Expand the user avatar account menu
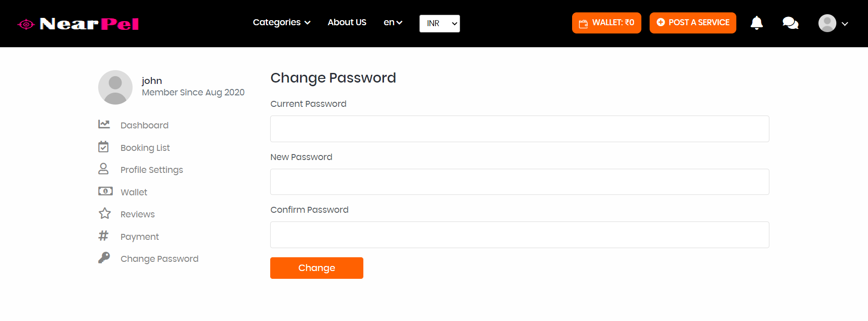The width and height of the screenshot is (868, 321). (833, 23)
